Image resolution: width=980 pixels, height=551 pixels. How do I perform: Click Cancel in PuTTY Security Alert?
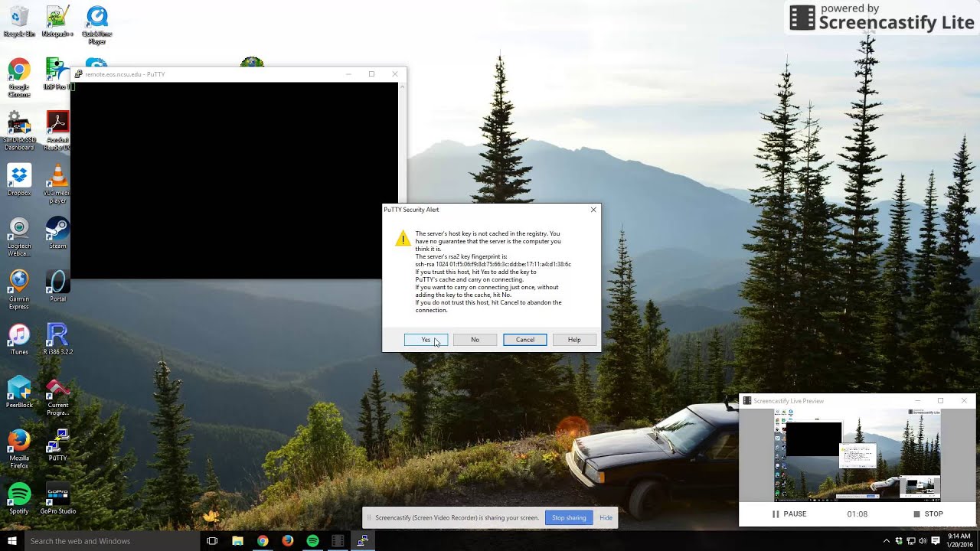[x=524, y=340]
